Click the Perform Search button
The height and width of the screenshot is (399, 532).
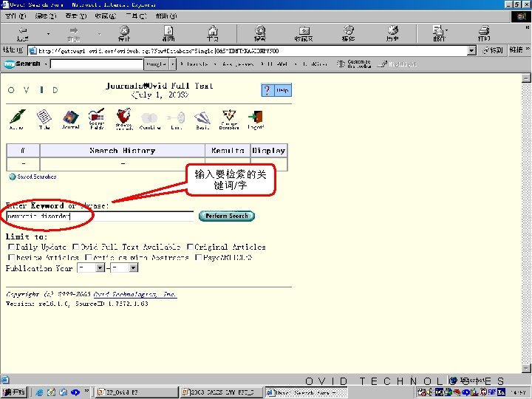point(227,216)
